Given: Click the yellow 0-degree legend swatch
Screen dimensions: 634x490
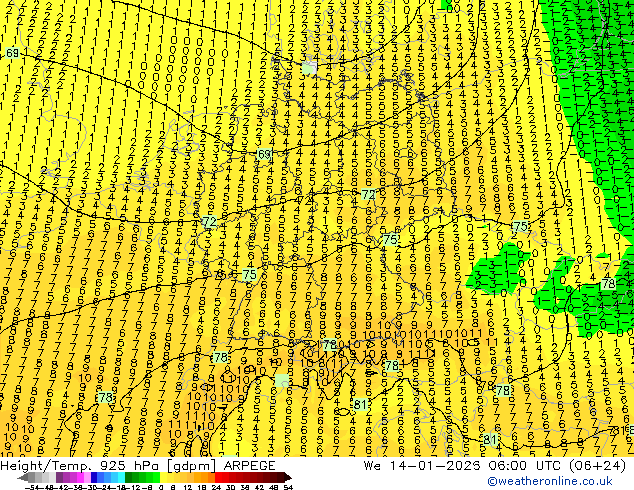Looking at the screenshot, I should [163, 477].
